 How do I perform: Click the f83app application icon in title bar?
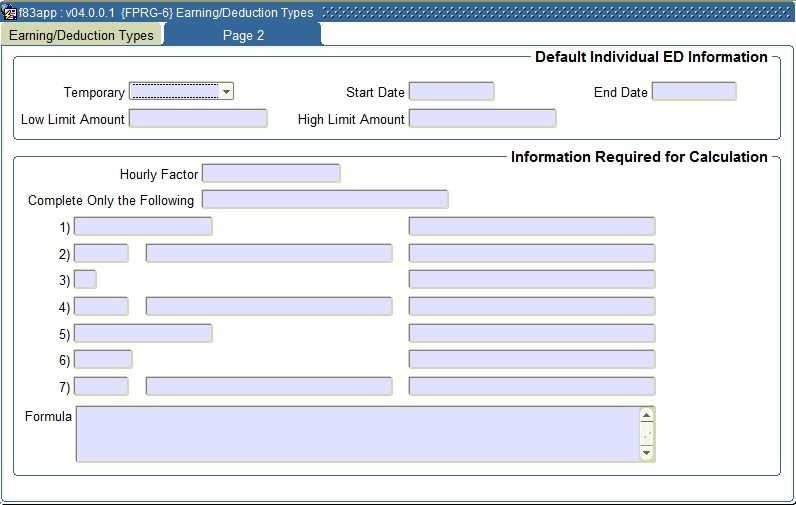[x=10, y=13]
